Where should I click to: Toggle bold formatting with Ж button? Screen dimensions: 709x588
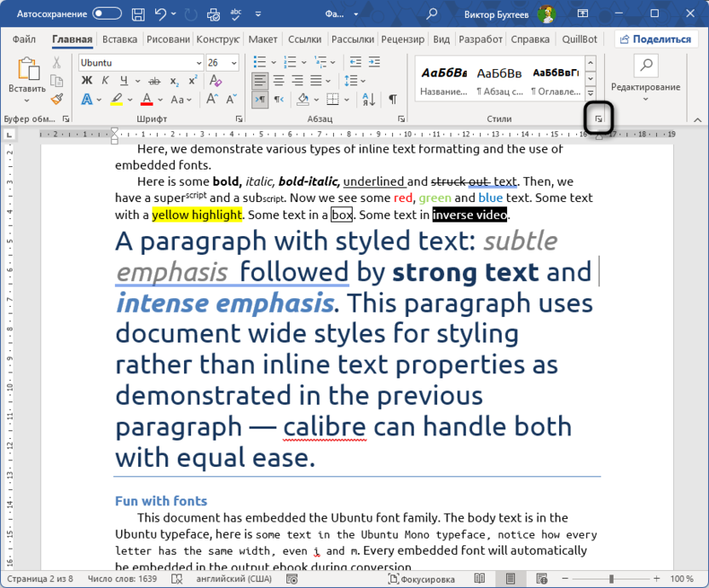[87, 81]
